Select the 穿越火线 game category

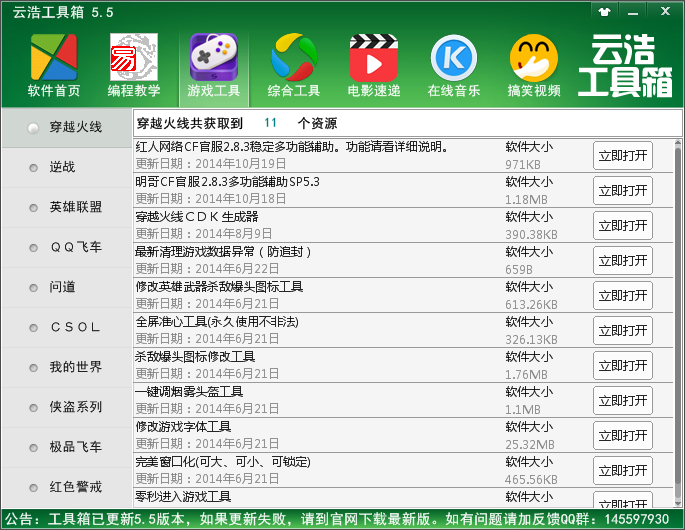coord(67,128)
